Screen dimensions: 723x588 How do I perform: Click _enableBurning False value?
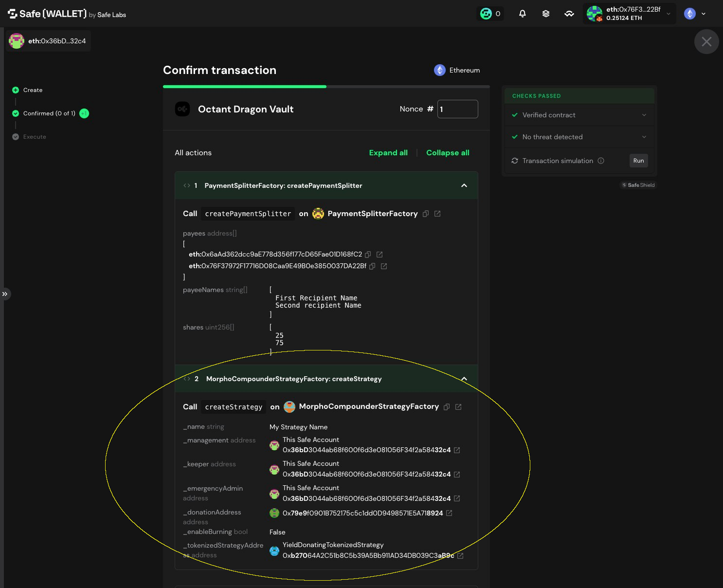277,532
